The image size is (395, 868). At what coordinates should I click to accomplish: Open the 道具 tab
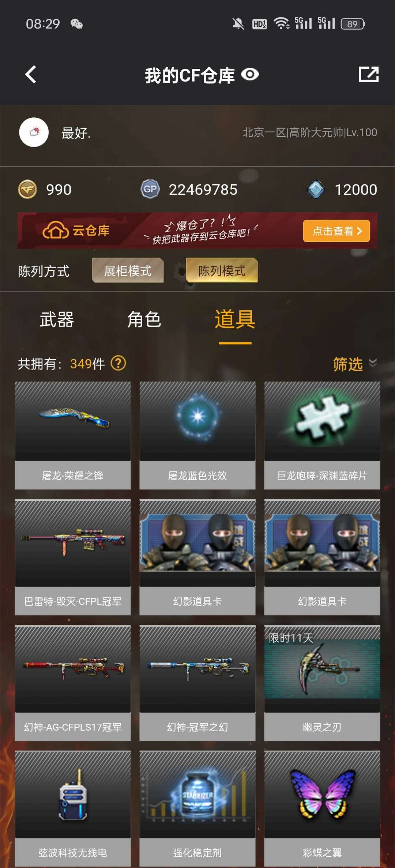click(235, 319)
